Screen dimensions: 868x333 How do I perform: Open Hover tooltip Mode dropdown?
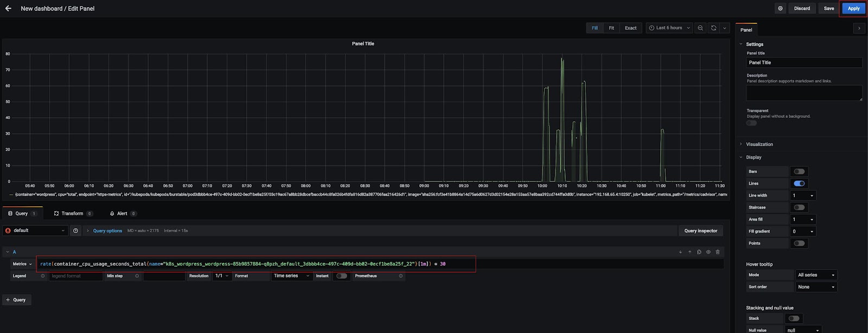[816, 275]
